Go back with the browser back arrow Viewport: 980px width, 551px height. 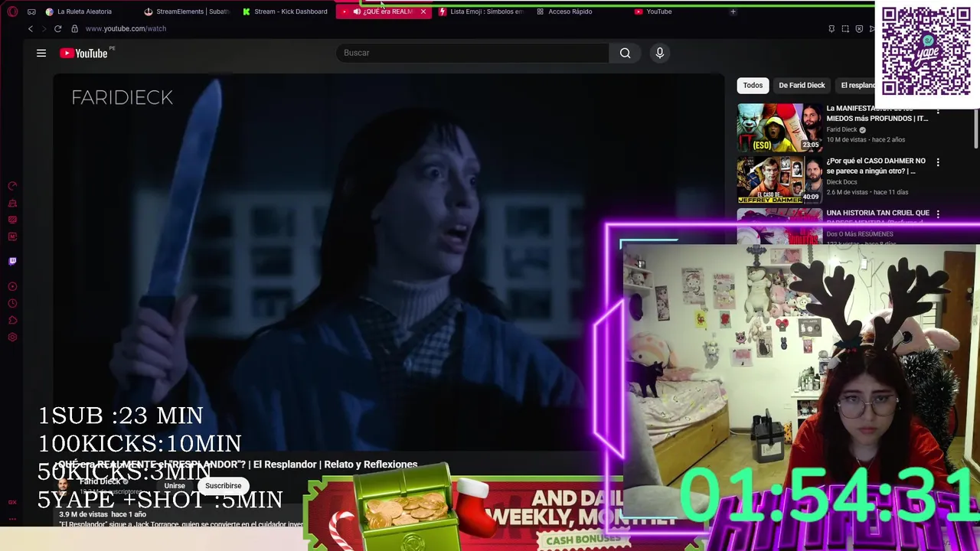point(31,28)
